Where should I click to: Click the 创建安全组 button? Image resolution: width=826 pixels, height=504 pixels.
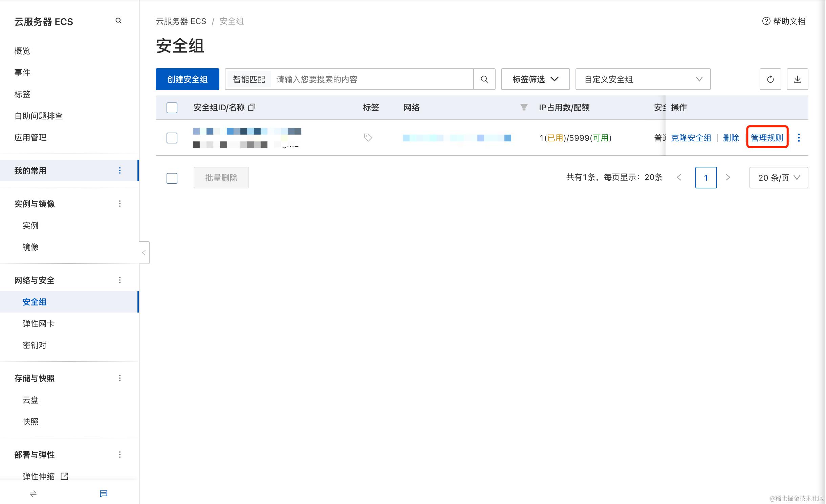point(187,79)
